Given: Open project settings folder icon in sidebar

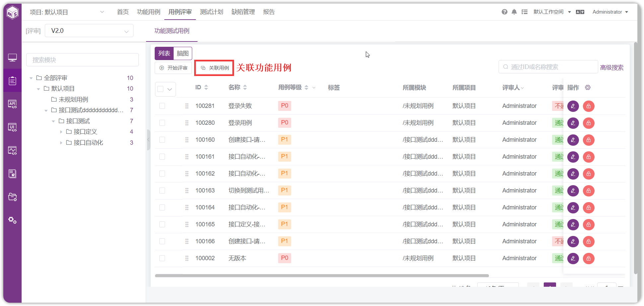Looking at the screenshot, I should pyautogui.click(x=12, y=197).
